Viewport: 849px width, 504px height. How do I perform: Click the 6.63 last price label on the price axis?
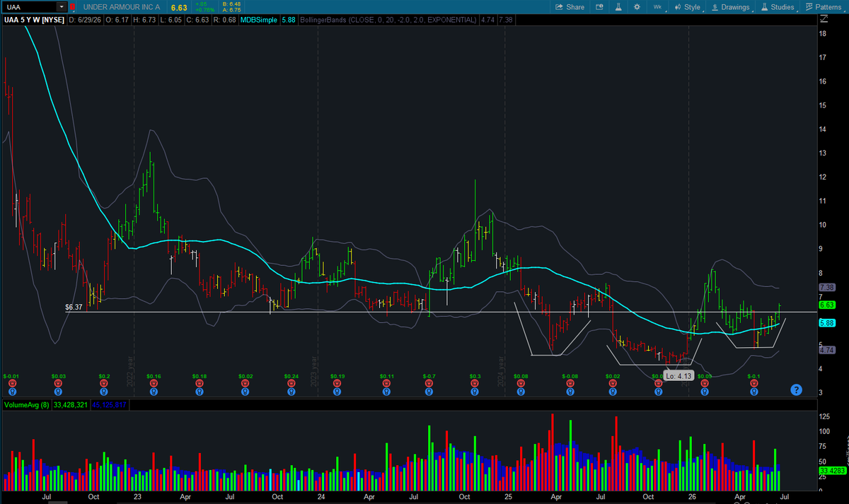coord(828,305)
